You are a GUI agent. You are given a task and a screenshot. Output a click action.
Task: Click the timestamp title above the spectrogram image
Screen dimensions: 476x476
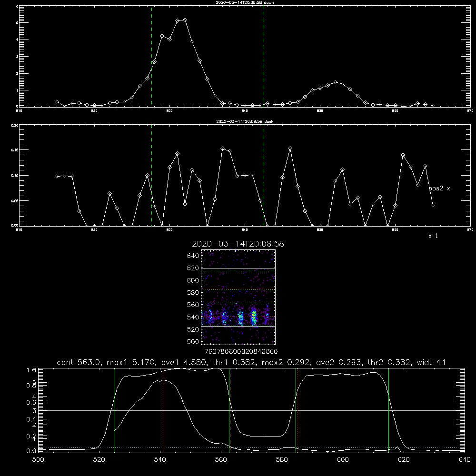[x=238, y=244]
